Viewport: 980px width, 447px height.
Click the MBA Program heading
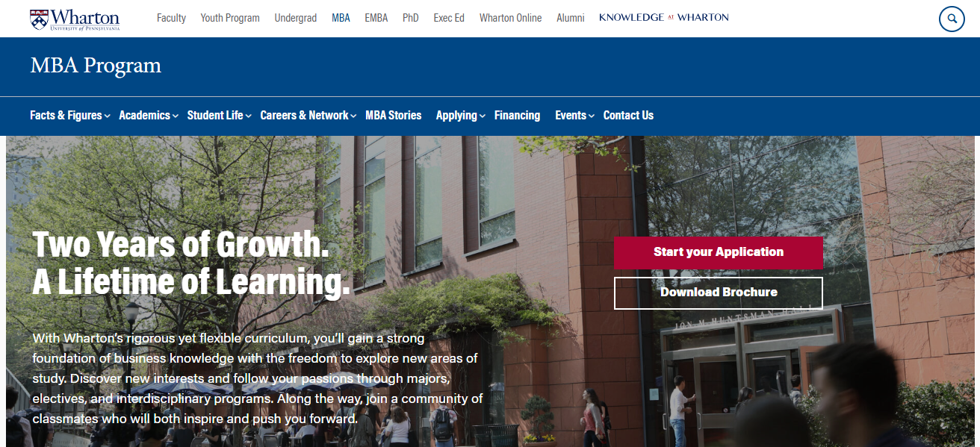96,66
